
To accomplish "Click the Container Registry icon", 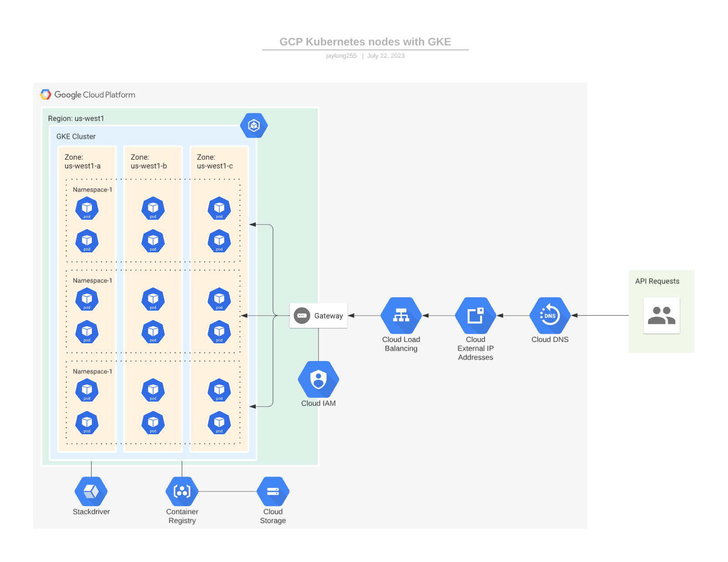I will click(x=182, y=492).
